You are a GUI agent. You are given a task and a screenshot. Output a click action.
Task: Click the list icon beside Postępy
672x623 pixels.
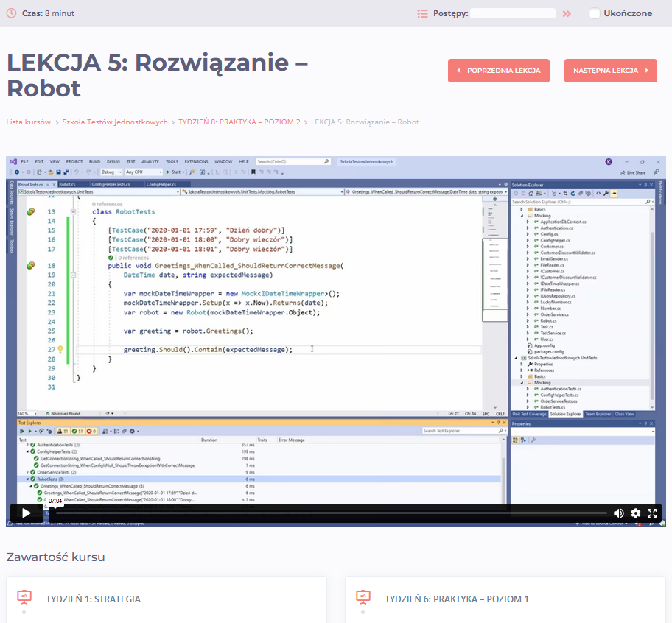click(422, 14)
